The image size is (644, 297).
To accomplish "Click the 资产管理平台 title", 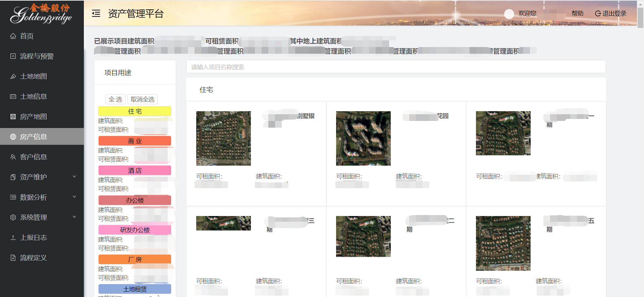I will (x=136, y=13).
